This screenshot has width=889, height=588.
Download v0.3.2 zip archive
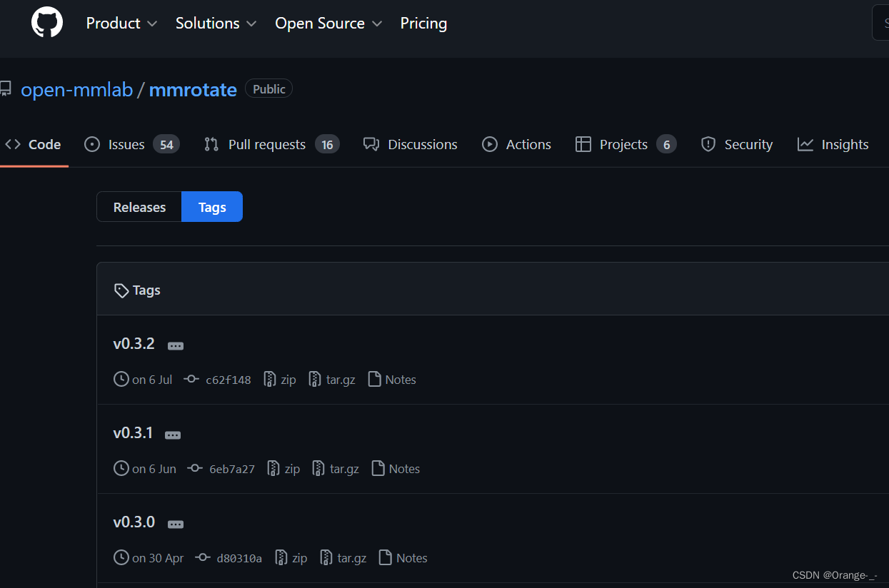[280, 380]
